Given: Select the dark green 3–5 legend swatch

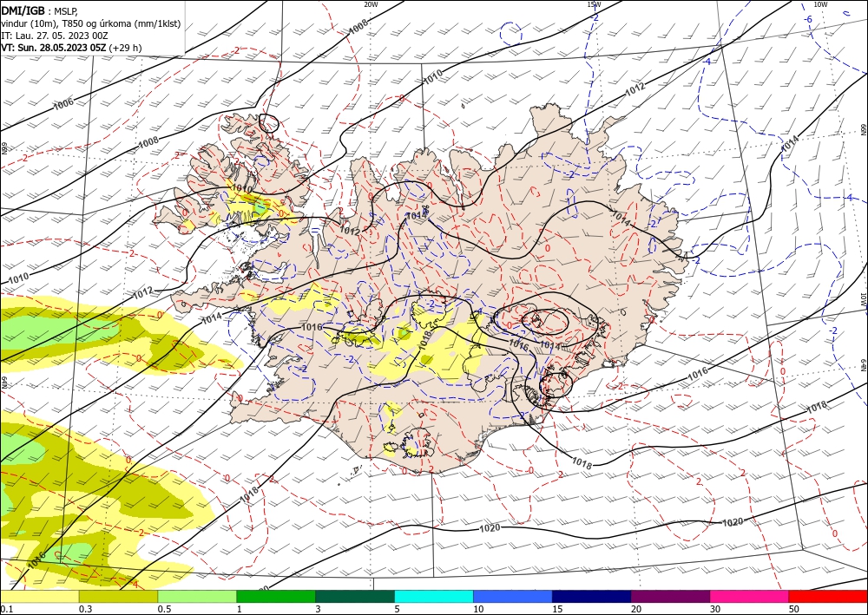Looking at the screenshot, I should tap(355, 597).
